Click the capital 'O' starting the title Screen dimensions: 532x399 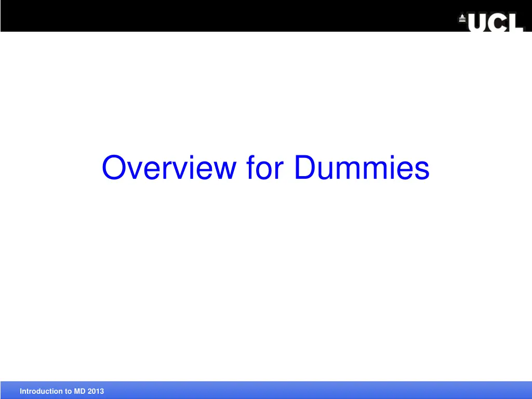[113, 168]
